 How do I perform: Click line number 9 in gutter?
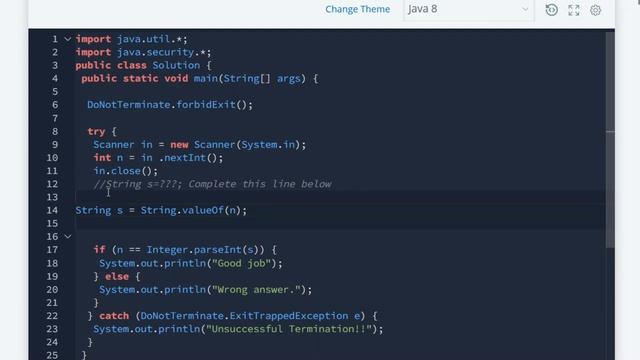(55, 144)
